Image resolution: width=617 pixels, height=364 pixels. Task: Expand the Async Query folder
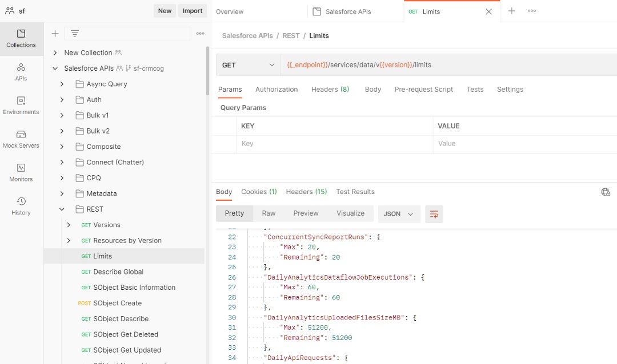click(63, 84)
